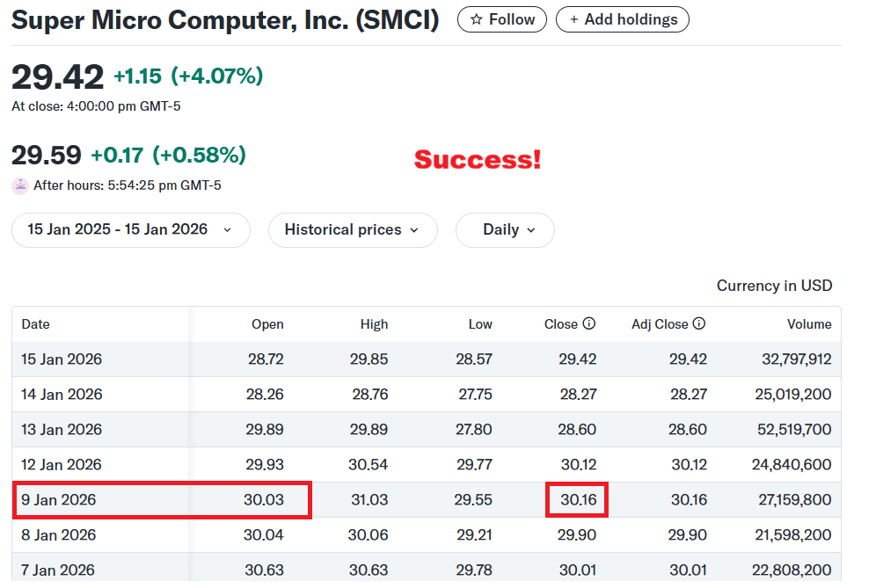Image resolution: width=883 pixels, height=588 pixels.
Task: Click the Low column header
Action: click(x=480, y=324)
